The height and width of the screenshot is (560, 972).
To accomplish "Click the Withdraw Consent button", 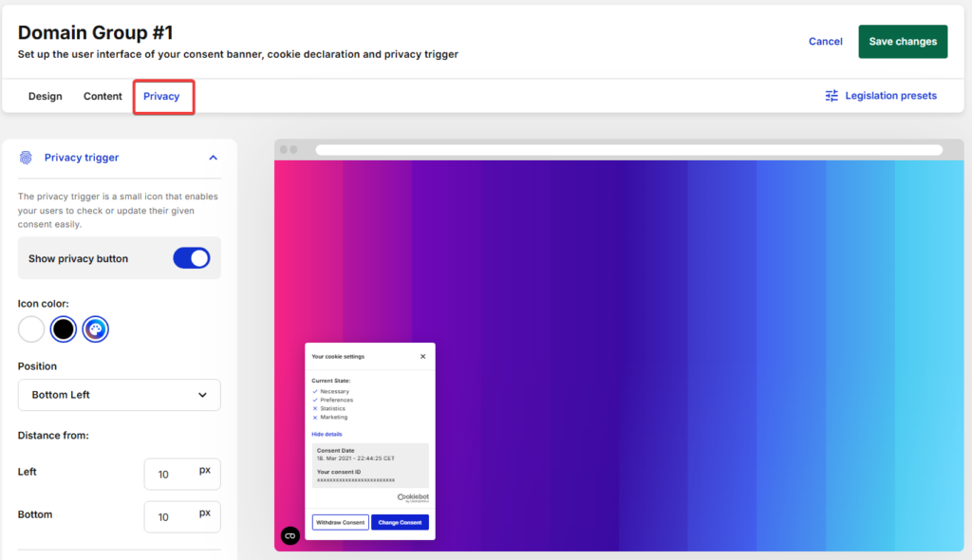I will tap(340, 521).
